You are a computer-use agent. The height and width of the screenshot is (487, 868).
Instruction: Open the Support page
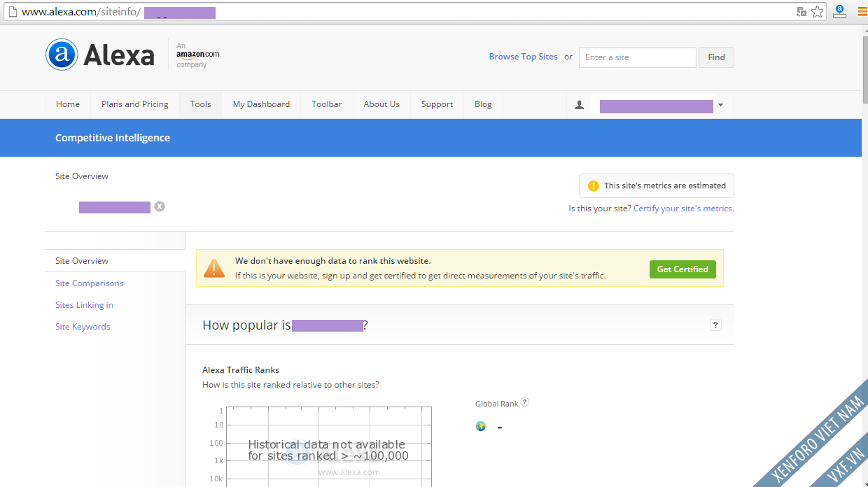pos(437,104)
